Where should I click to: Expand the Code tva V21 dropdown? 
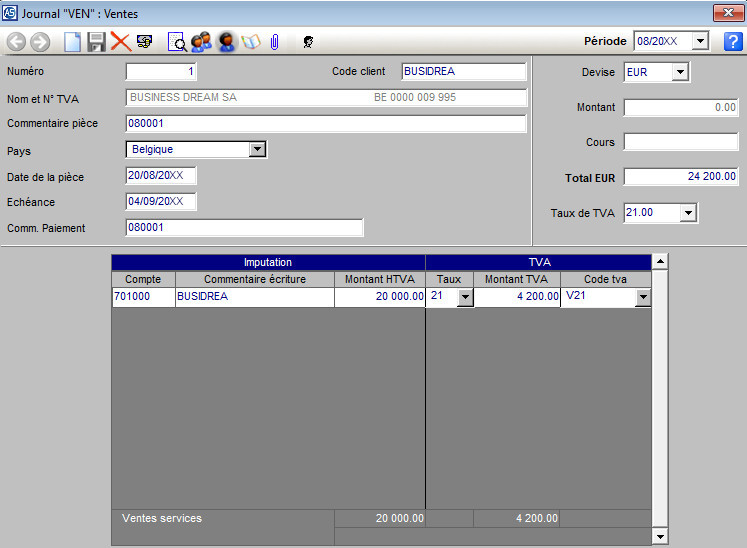click(642, 298)
